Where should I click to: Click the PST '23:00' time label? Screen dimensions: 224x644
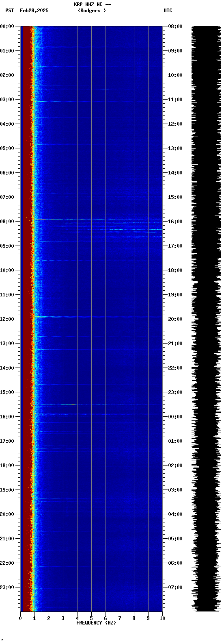[x=7, y=587]
